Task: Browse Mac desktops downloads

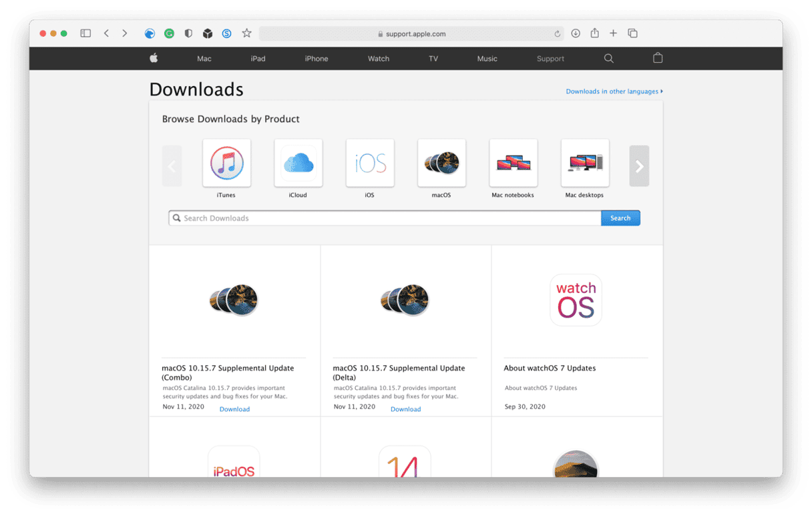Action: click(x=585, y=163)
